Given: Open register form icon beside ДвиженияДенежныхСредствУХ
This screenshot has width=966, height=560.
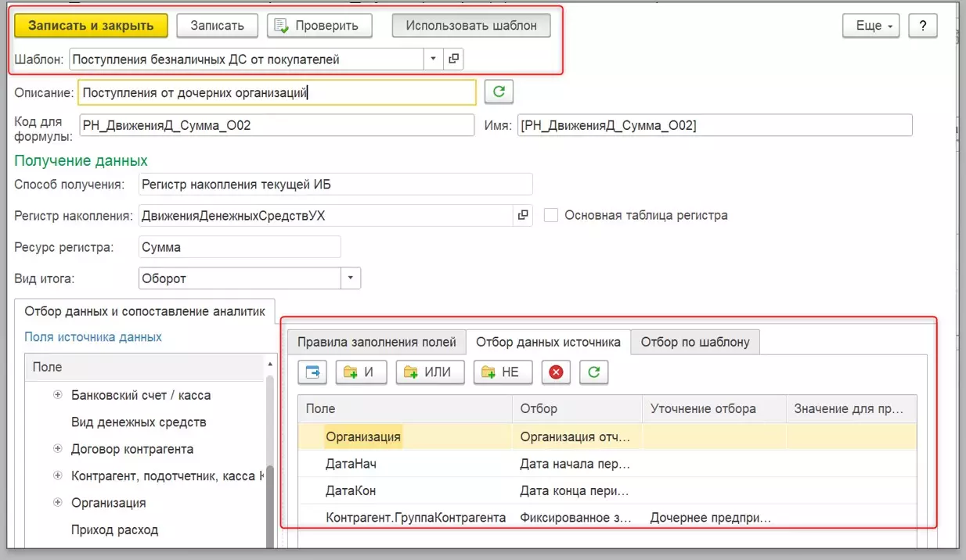Looking at the screenshot, I should coord(523,215).
